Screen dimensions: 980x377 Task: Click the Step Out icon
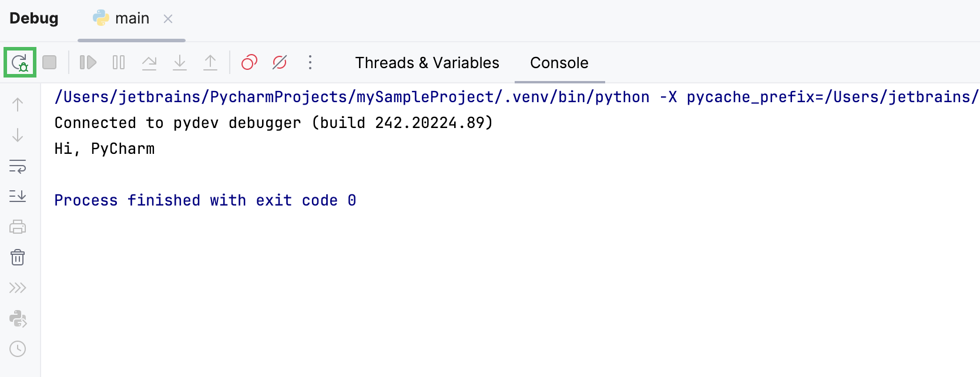[x=210, y=62]
